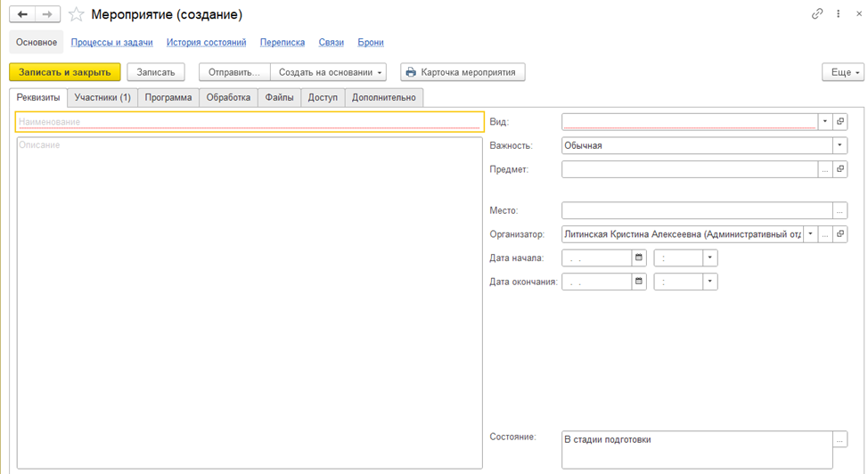Open the Процессы и задачи link
The height and width of the screenshot is (474, 868).
[112, 42]
